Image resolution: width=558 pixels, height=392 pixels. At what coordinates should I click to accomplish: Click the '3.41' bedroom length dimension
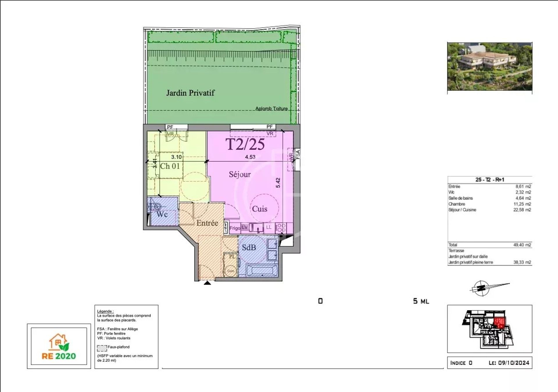(155, 164)
